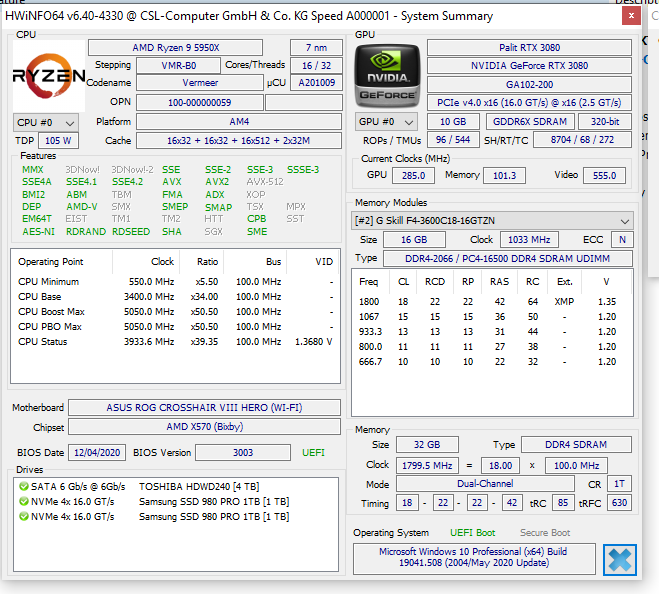Click the ASUS ROG CROSSHAIR VIII HERO field
Screen dimensions: 659x594
tap(204, 407)
